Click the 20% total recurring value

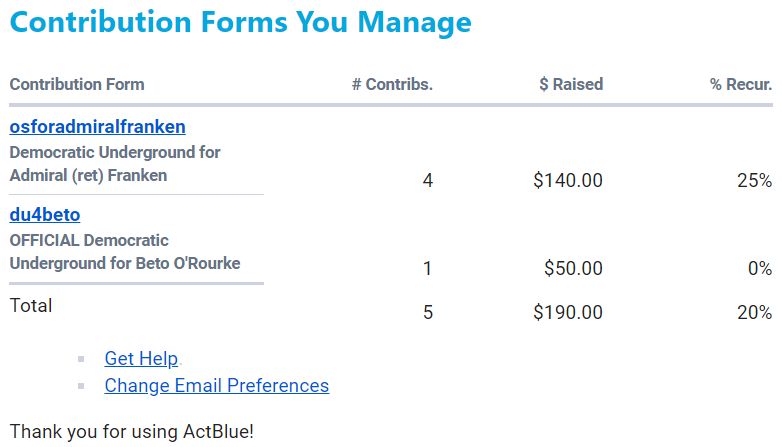tap(754, 312)
